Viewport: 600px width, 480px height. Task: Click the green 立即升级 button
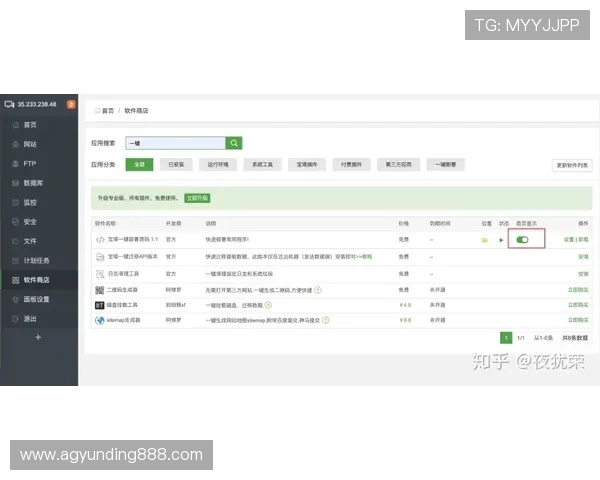[197, 198]
